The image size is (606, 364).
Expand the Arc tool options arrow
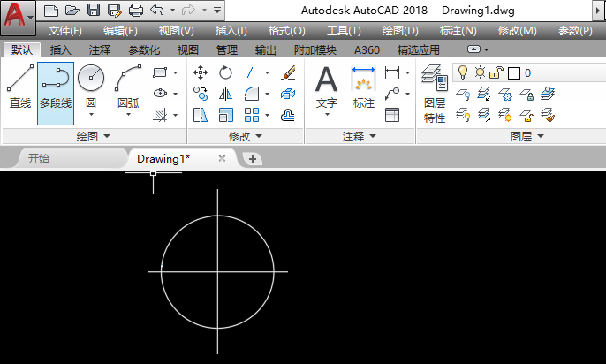[128, 115]
